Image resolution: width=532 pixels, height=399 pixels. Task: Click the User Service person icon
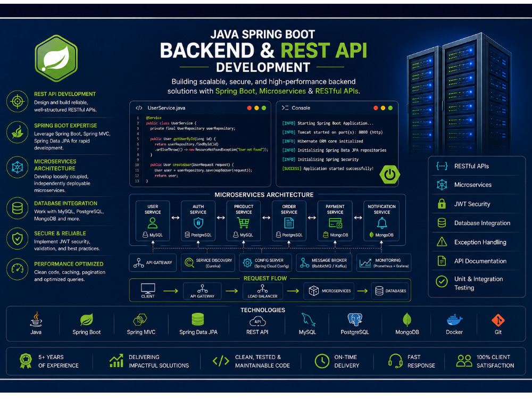[153, 223]
